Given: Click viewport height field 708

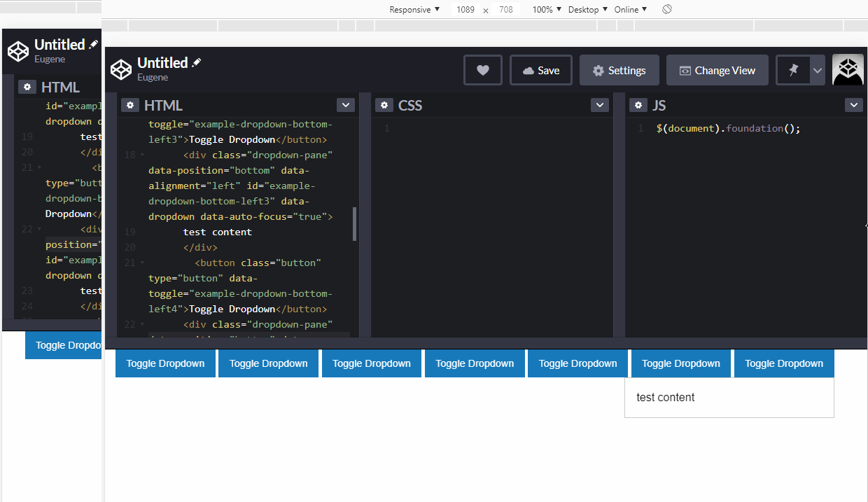Looking at the screenshot, I should click(x=506, y=9).
